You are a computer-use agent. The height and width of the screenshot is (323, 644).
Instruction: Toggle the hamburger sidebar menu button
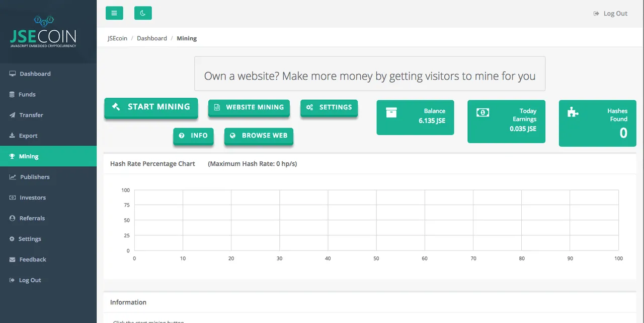click(x=114, y=13)
